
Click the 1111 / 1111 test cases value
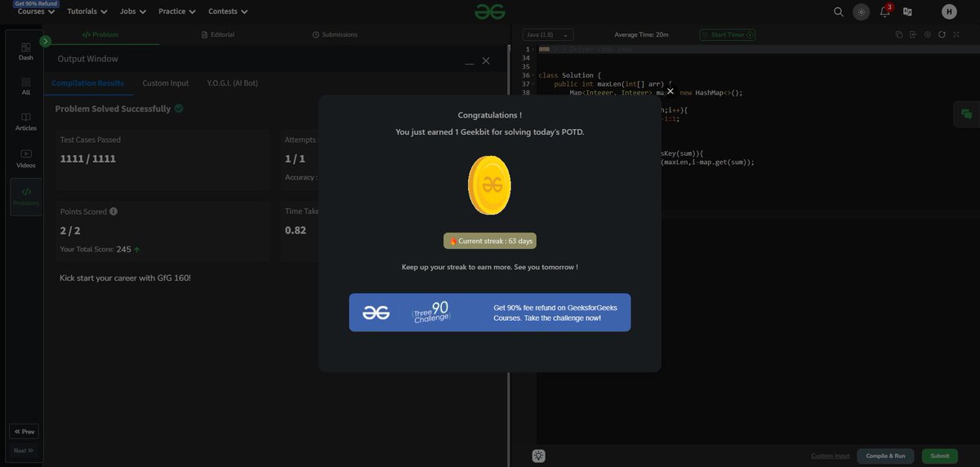88,158
